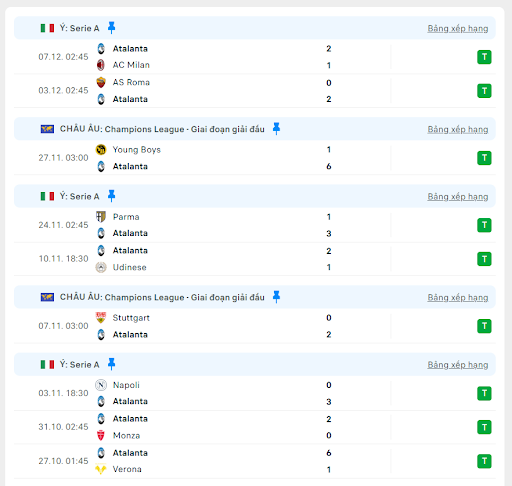Click the Monza club crest
512x486 pixels.
click(101, 435)
